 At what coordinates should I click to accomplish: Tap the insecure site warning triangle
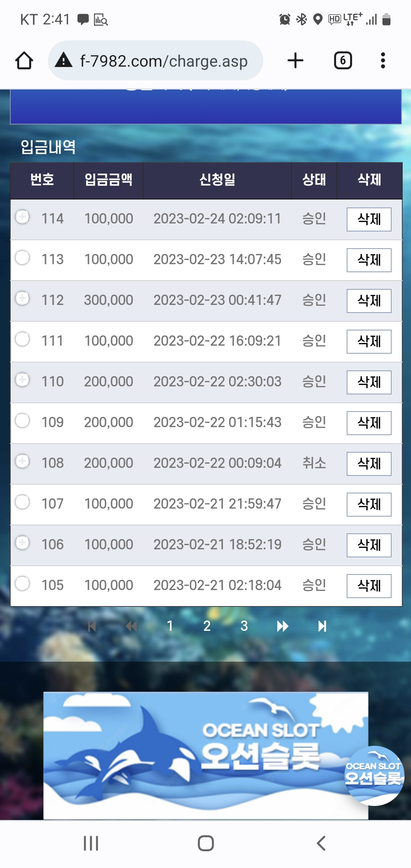point(64,60)
